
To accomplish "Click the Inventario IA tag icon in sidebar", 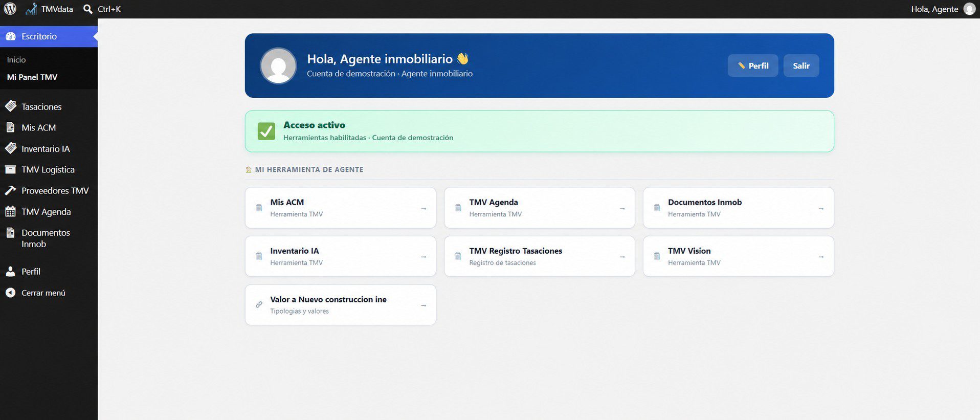I will (11, 148).
